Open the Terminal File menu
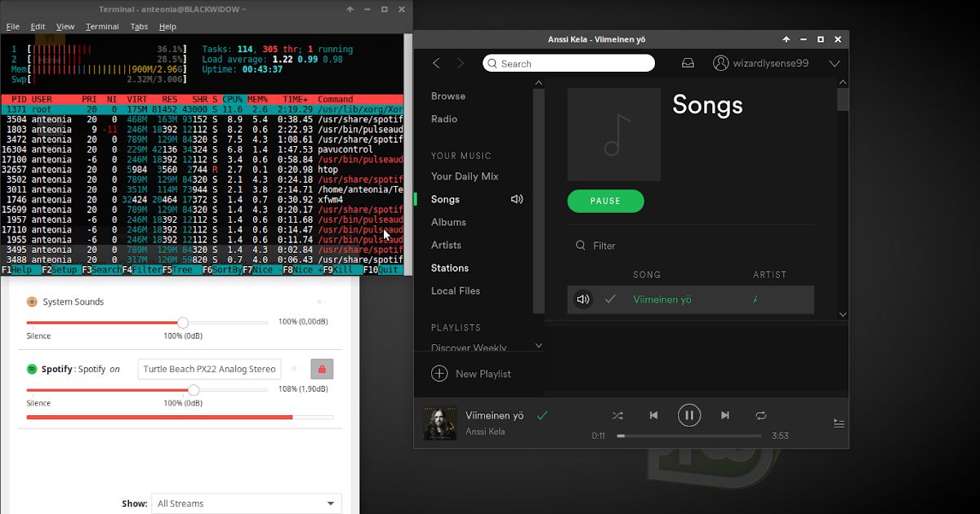 13,26
